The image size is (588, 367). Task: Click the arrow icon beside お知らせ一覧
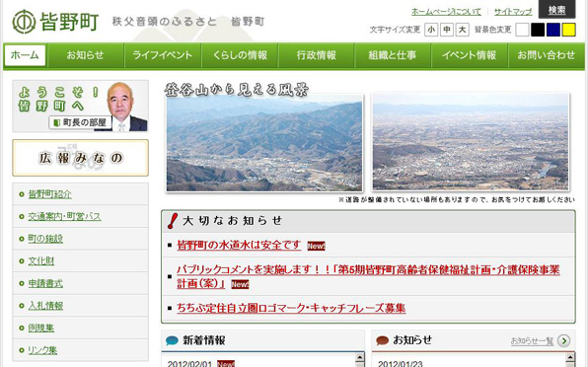tap(563, 340)
